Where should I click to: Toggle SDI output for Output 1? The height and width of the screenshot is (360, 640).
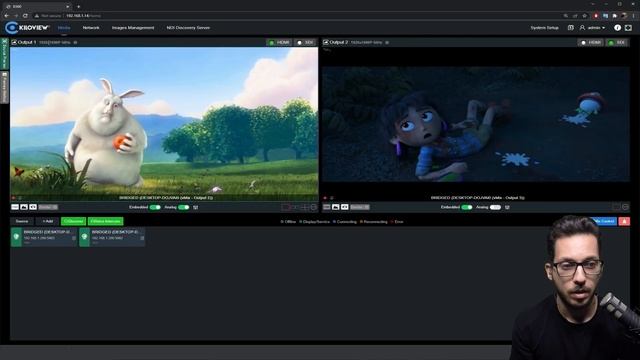pyautogui.click(x=305, y=42)
